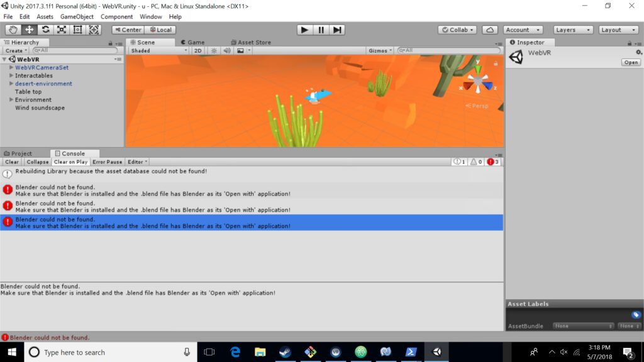The height and width of the screenshot is (362, 644).
Task: Click Open button in Inspector
Action: 631,62
